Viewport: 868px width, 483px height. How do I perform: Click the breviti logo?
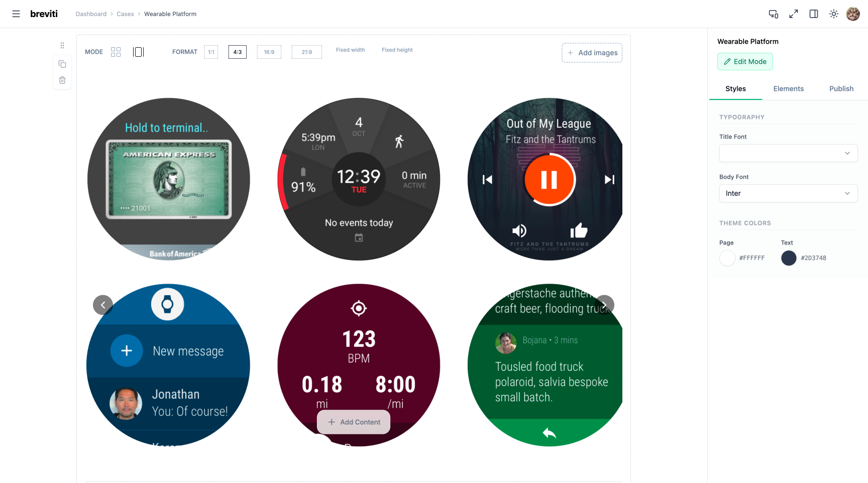[x=44, y=14]
